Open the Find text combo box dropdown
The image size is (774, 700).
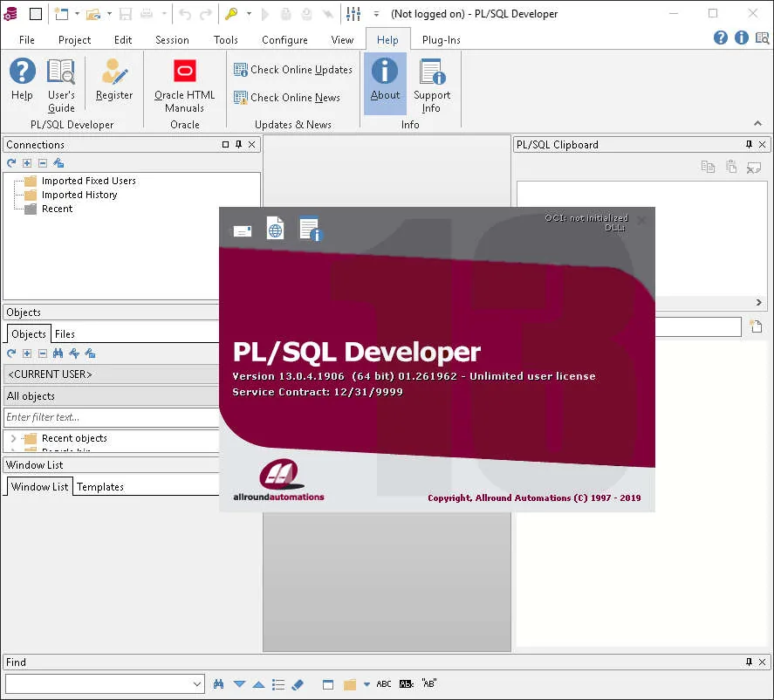(197, 684)
